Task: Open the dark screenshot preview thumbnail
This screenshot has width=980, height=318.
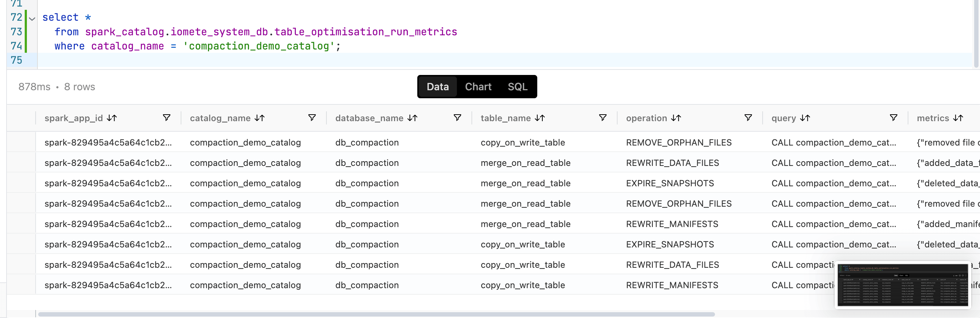Action: pos(902,285)
